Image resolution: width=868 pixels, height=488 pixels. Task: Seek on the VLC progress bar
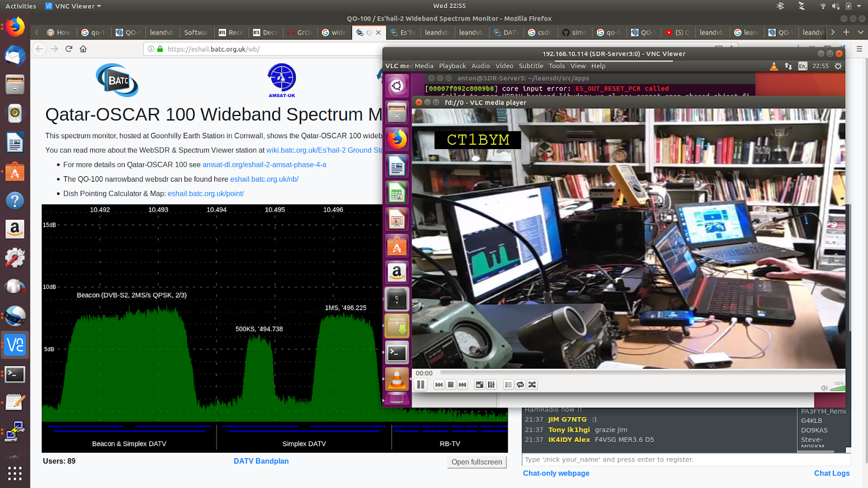pos(642,373)
